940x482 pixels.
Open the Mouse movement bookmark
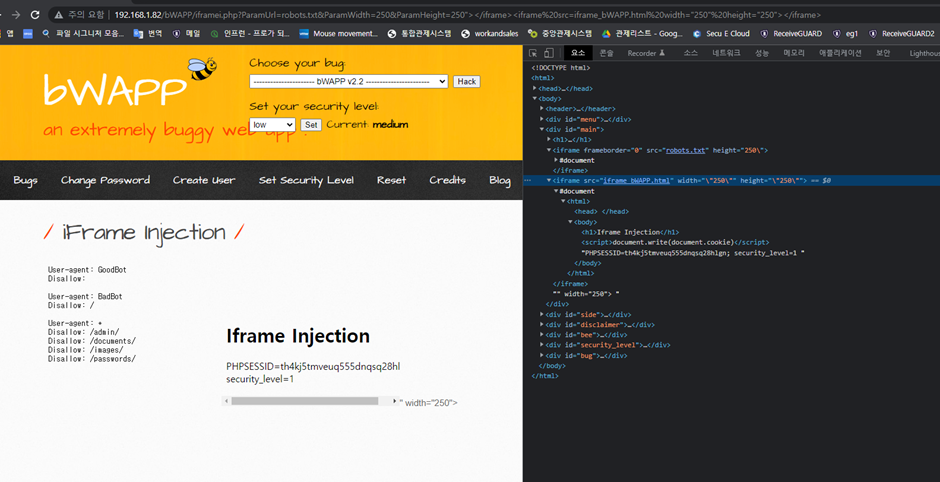pos(339,34)
